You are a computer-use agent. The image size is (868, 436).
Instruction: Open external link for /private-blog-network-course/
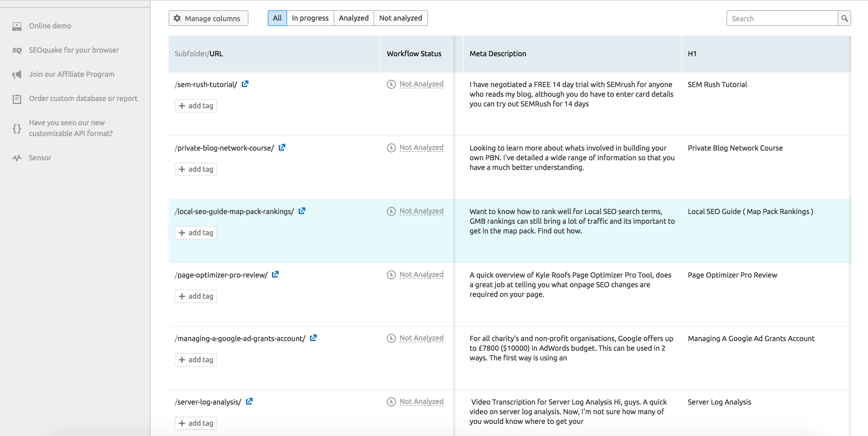point(282,147)
